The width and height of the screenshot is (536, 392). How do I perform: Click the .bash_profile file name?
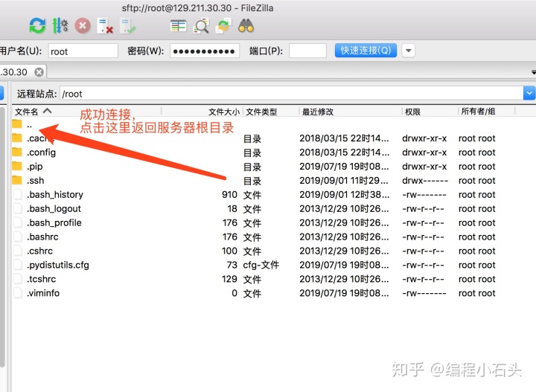tap(54, 222)
